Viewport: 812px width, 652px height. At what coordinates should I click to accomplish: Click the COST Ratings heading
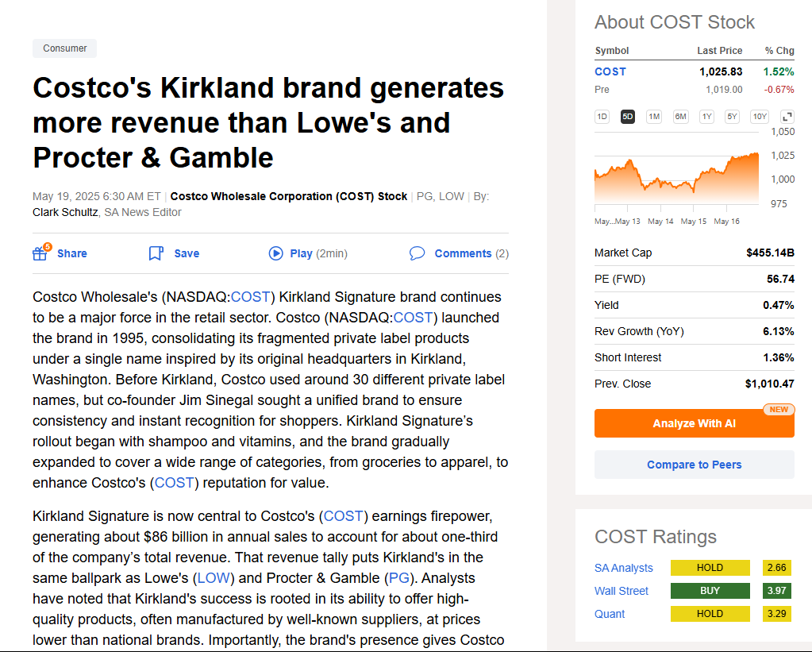[655, 537]
